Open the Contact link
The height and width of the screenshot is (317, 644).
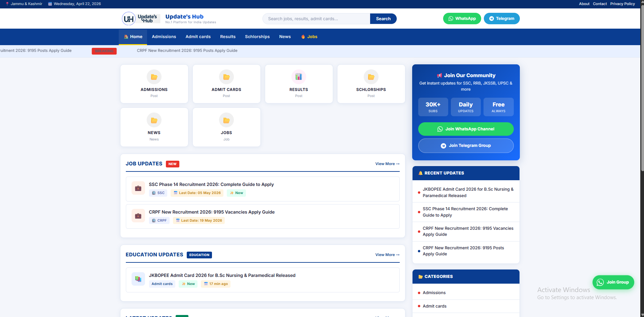pyautogui.click(x=600, y=4)
